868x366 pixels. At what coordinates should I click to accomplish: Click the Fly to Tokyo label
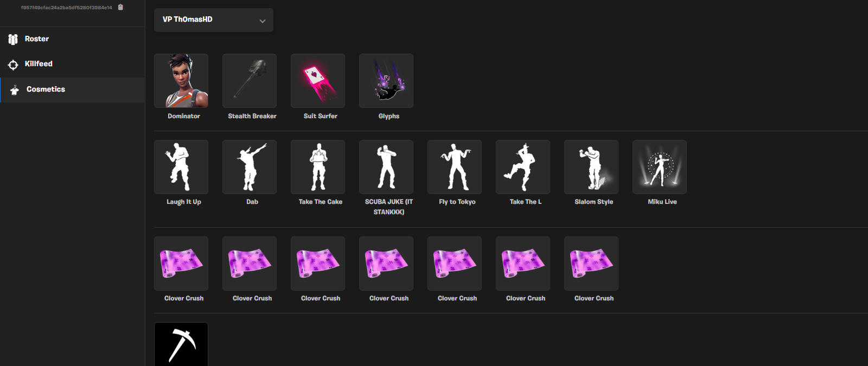point(457,202)
